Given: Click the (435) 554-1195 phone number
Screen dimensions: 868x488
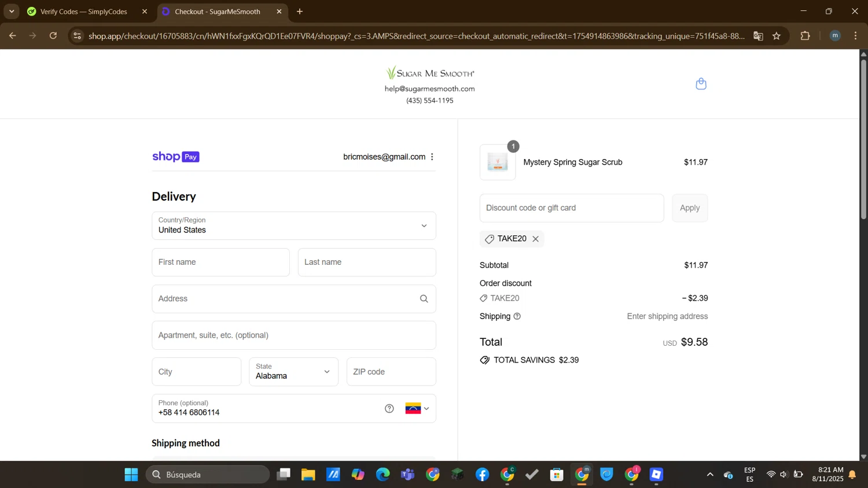Looking at the screenshot, I should 430,101.
